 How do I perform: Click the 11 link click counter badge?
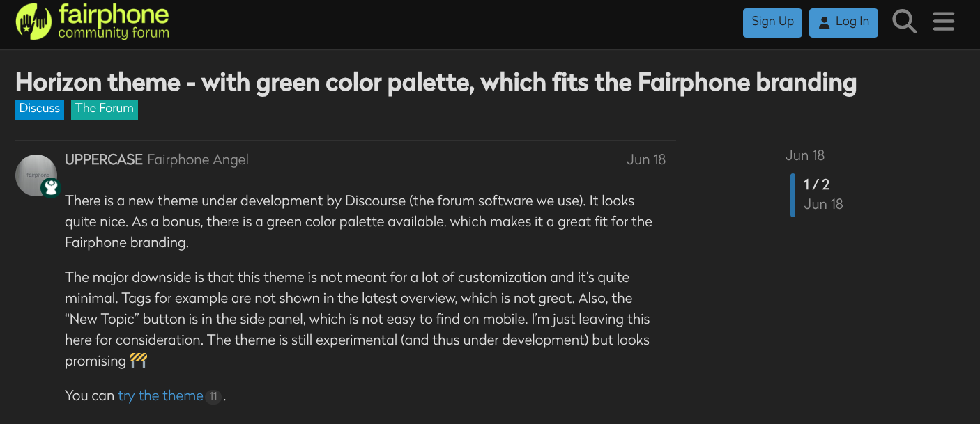(x=213, y=397)
